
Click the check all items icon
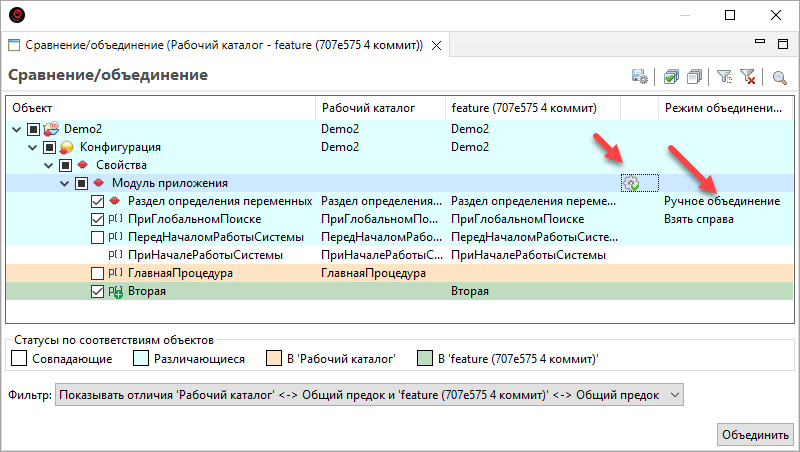coord(672,76)
